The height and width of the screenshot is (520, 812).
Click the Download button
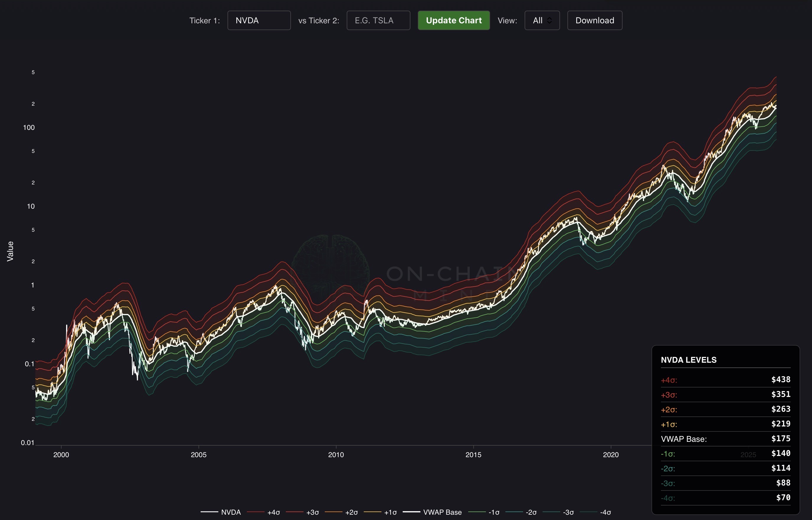pyautogui.click(x=594, y=20)
